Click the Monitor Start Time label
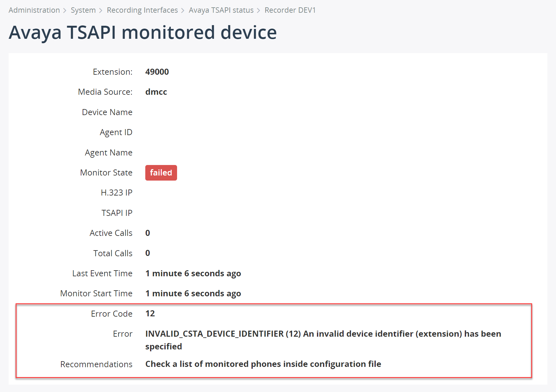 point(96,293)
